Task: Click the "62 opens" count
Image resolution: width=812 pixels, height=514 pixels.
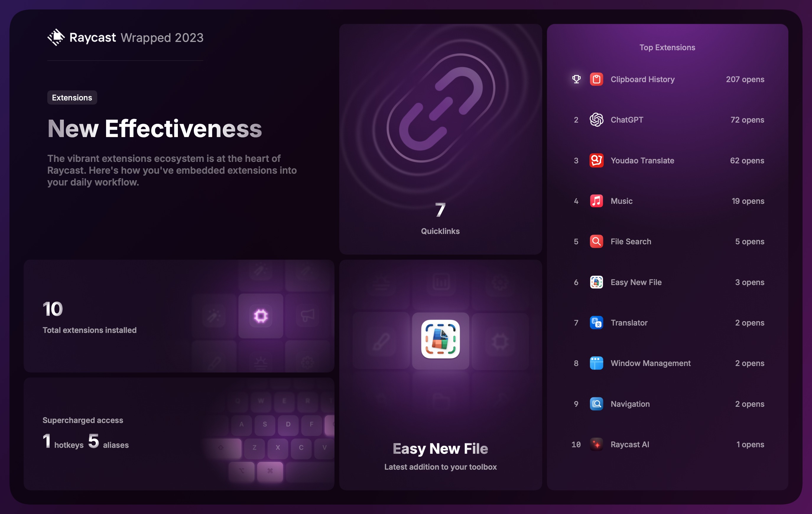Action: coord(747,160)
